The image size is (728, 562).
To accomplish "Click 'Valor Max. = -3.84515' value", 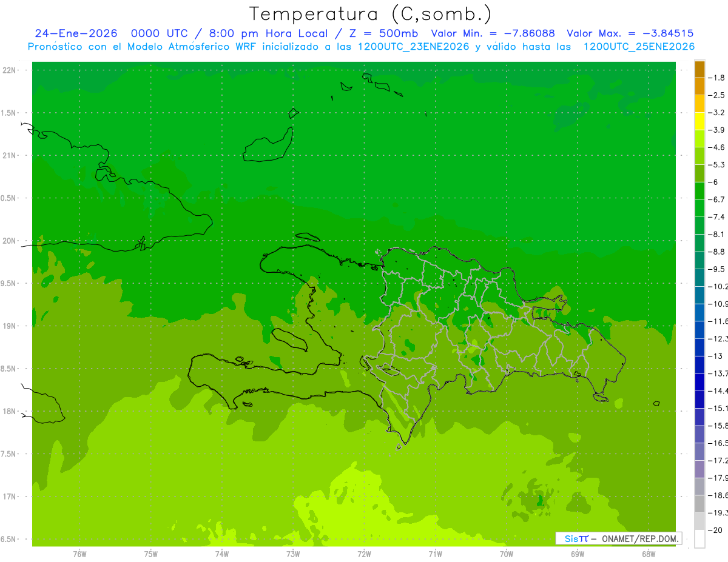I will pyautogui.click(x=630, y=33).
